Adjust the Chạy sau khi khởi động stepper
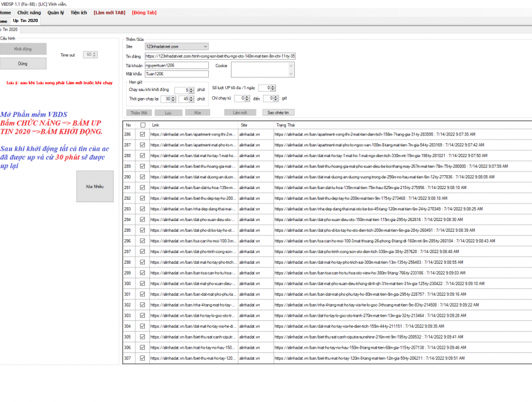Viewport: 532px width, 402px height. (x=193, y=90)
